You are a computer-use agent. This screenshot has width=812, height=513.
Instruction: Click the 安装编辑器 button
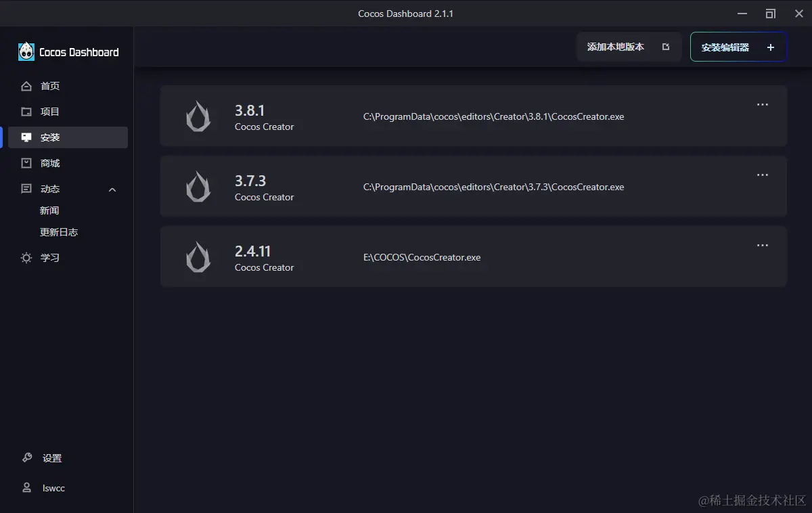pos(738,47)
